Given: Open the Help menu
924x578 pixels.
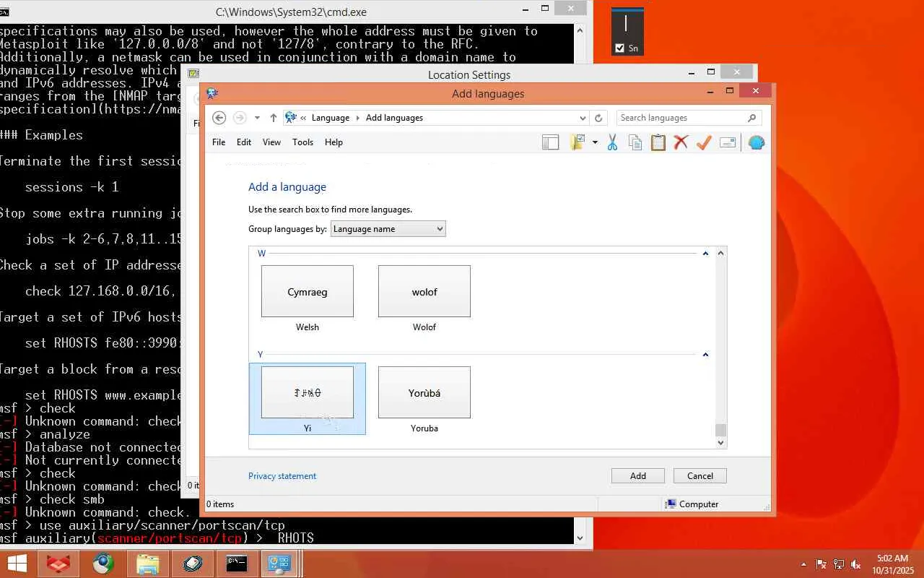Looking at the screenshot, I should [334, 142].
